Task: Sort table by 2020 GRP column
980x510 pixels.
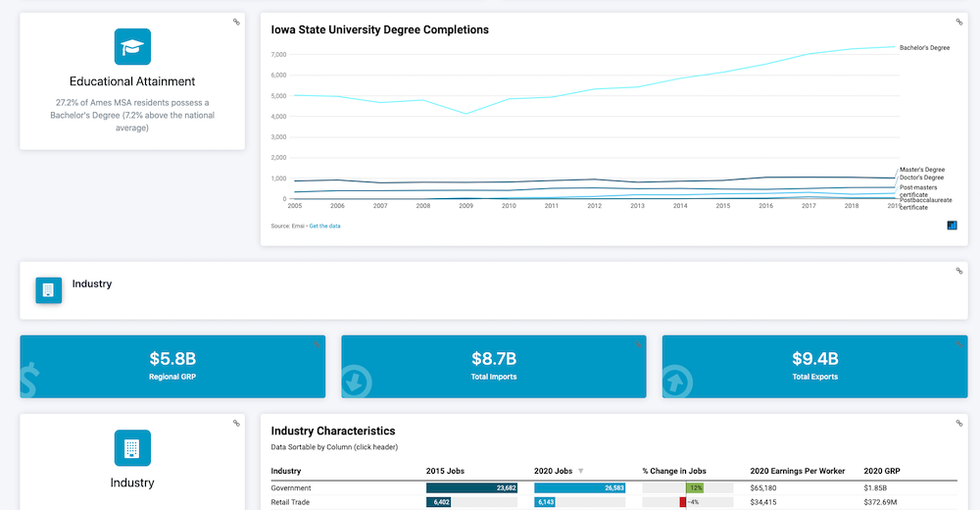Action: pyautogui.click(x=882, y=471)
